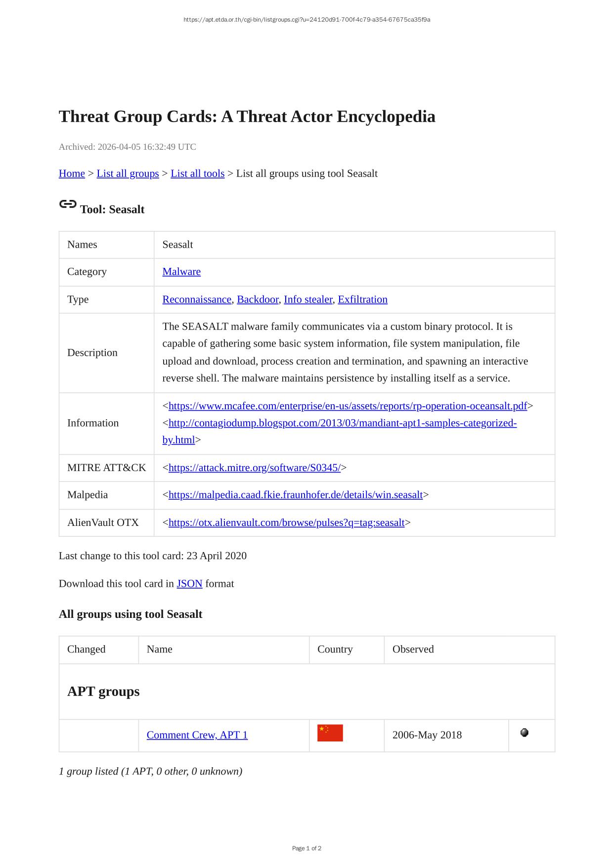The width and height of the screenshot is (614, 868).
Task: Open the McAfee Operation Oceansalt PDF link
Action: pyautogui.click(x=348, y=406)
